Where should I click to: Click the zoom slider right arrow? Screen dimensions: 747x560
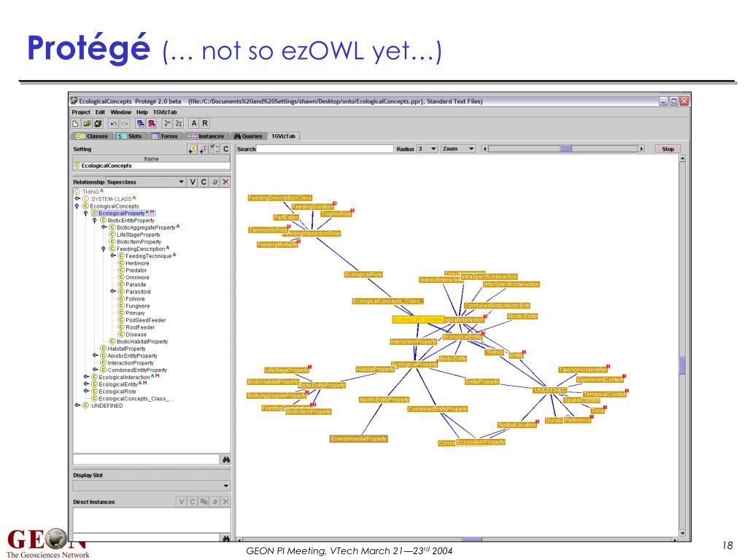coord(642,149)
